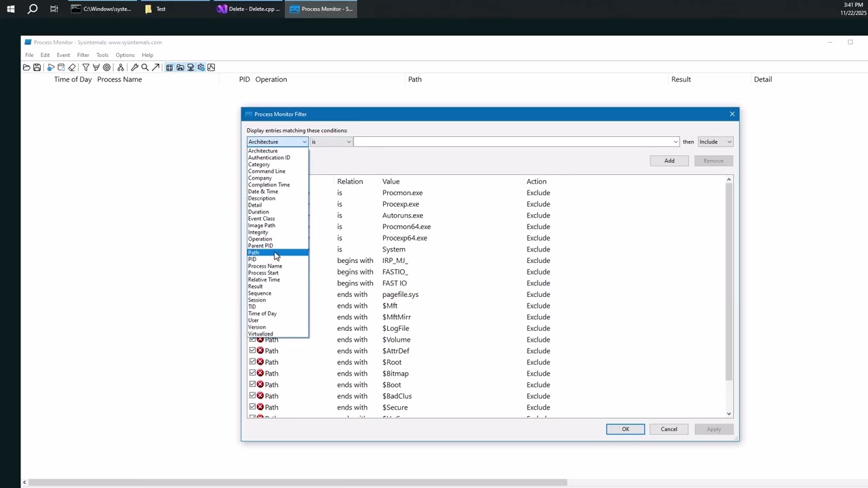Viewport: 868px width, 488px height.
Task: Toggle Show Network Activity toolbar icon
Action: [191, 67]
